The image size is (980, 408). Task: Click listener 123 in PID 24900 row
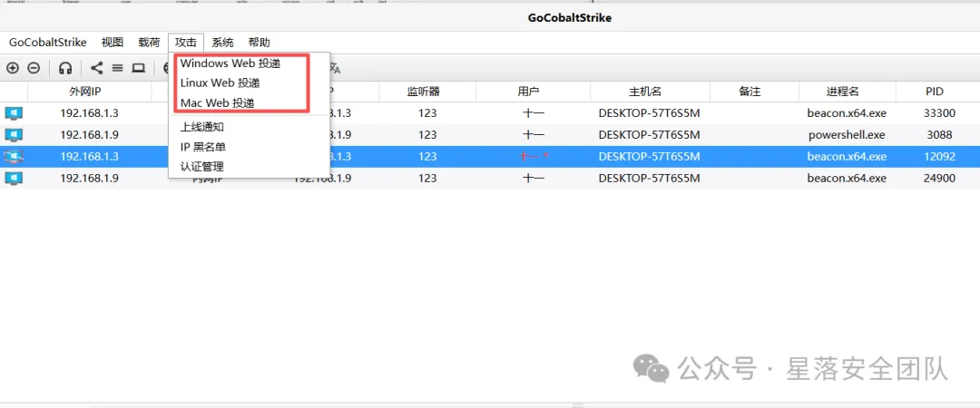[427, 179]
